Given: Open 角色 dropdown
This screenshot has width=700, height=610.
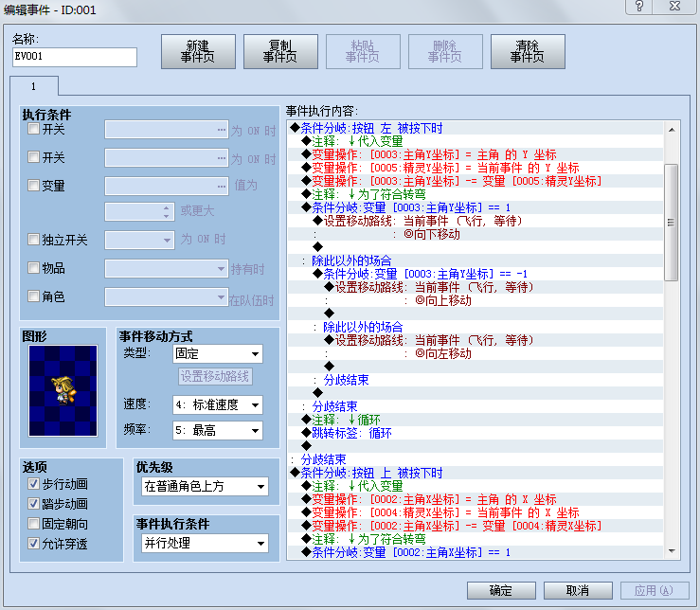Looking at the screenshot, I should pyautogui.click(x=167, y=297).
